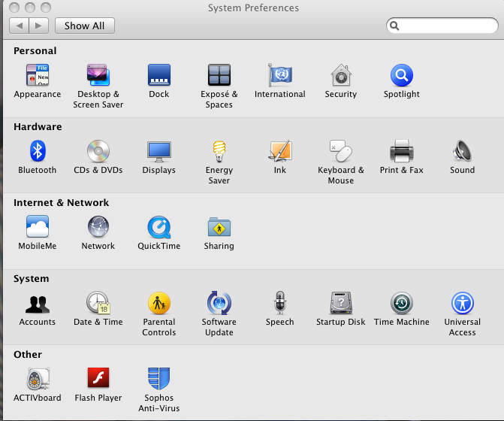Viewport: 504px width, 421px height.
Task: Click the Show All button
Action: (85, 26)
